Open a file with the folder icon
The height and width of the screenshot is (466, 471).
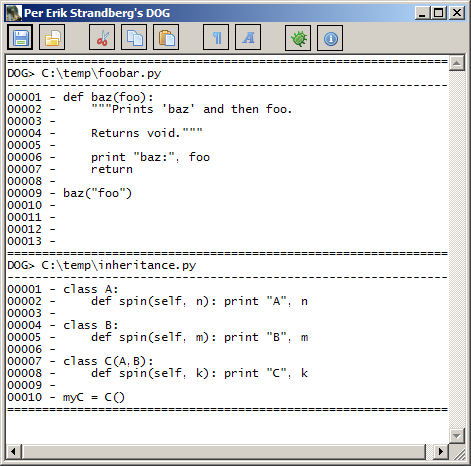point(52,38)
